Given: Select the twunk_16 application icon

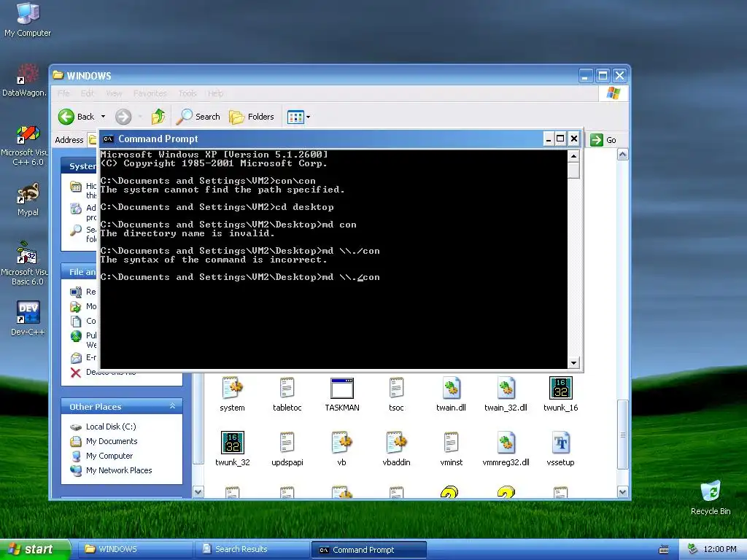Looking at the screenshot, I should click(x=561, y=394).
